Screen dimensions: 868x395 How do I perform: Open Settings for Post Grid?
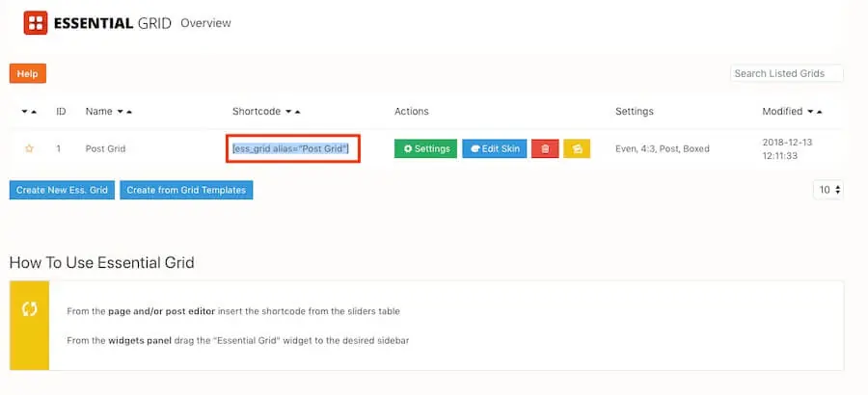pos(425,148)
